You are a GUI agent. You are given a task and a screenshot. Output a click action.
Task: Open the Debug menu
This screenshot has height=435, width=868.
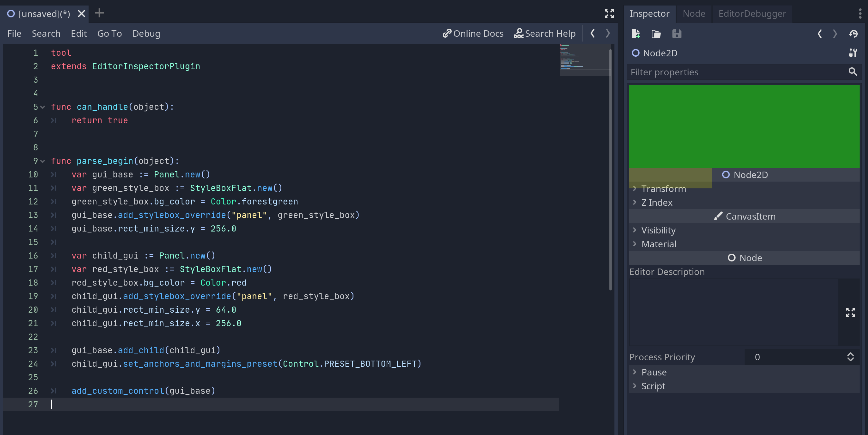pyautogui.click(x=146, y=33)
